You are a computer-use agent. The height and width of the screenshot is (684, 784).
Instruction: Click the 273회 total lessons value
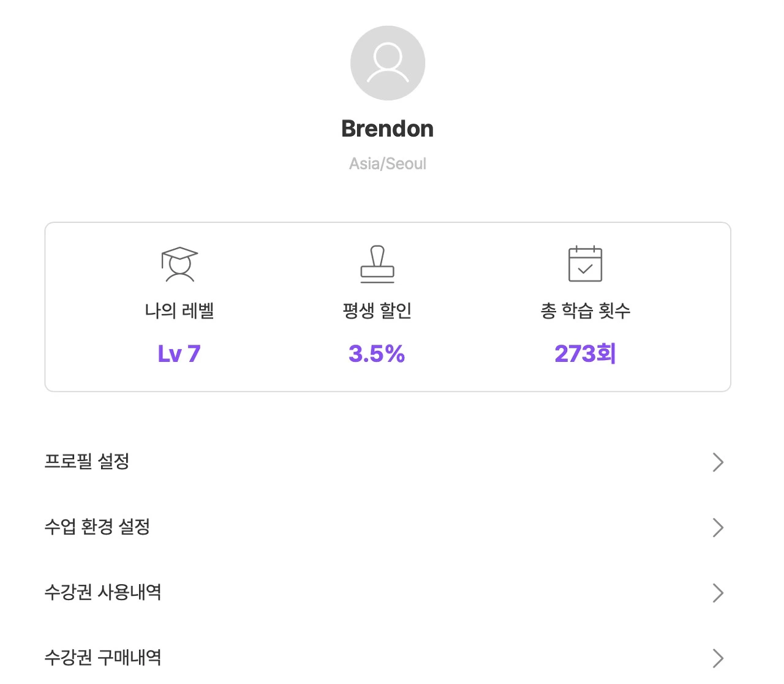(x=586, y=354)
